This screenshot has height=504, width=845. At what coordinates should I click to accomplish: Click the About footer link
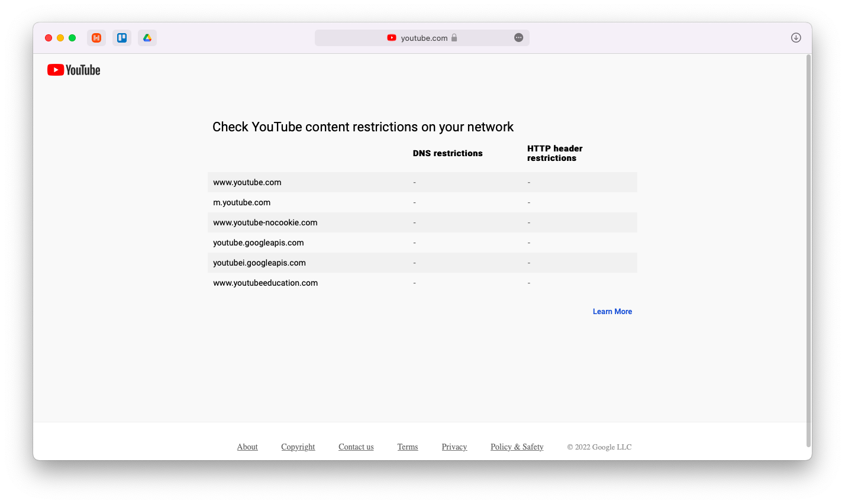(x=247, y=447)
